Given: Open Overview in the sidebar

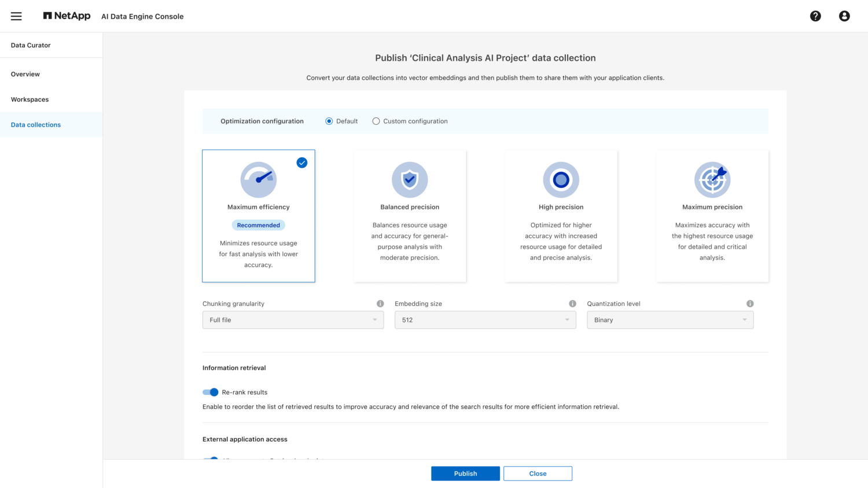Looking at the screenshot, I should (x=25, y=74).
